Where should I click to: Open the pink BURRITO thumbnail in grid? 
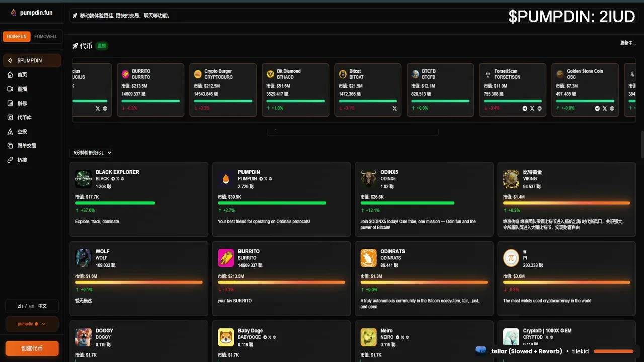tap(226, 258)
